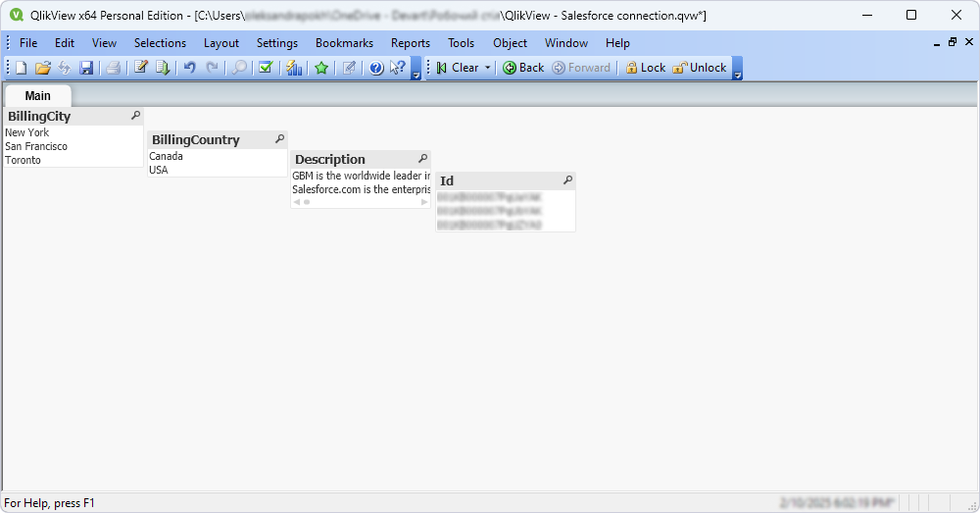Click the Print icon
This screenshot has width=980, height=513.
113,68
